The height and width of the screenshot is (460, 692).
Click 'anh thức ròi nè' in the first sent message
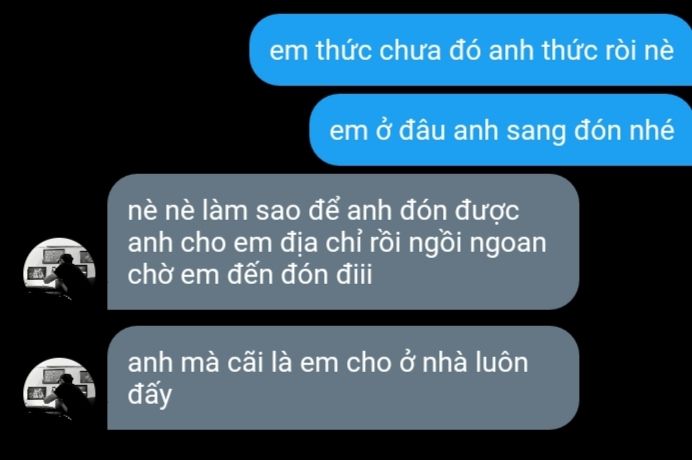(x=581, y=50)
